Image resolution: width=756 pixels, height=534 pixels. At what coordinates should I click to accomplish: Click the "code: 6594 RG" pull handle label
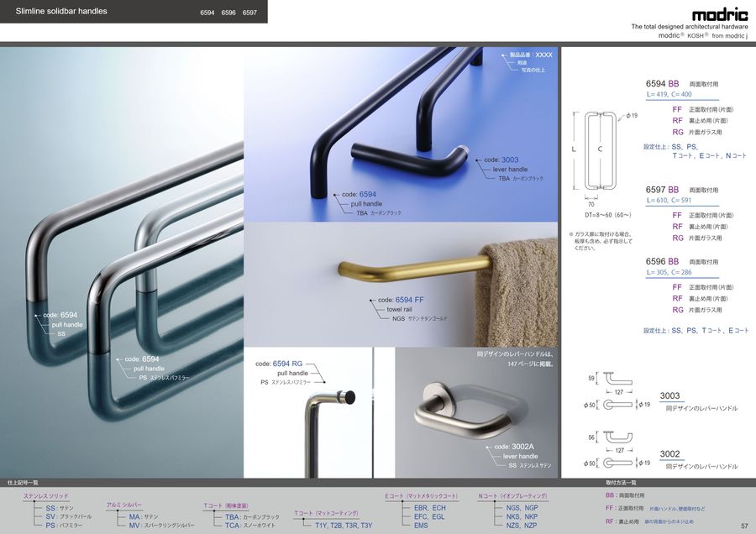point(279,364)
